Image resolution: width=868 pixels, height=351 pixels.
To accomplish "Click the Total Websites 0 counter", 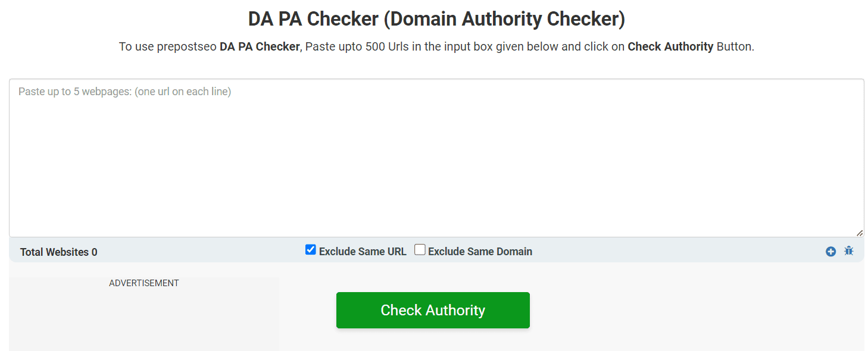I will click(x=58, y=252).
